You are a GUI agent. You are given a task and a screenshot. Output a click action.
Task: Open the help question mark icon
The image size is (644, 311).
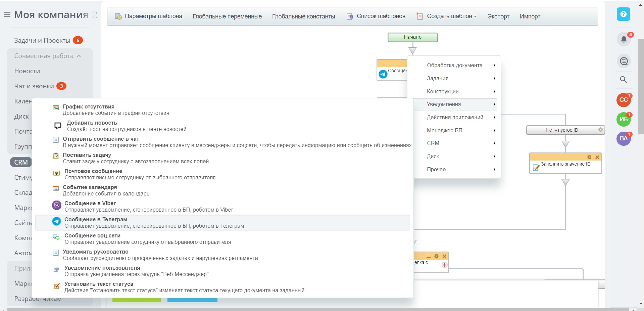point(623,14)
